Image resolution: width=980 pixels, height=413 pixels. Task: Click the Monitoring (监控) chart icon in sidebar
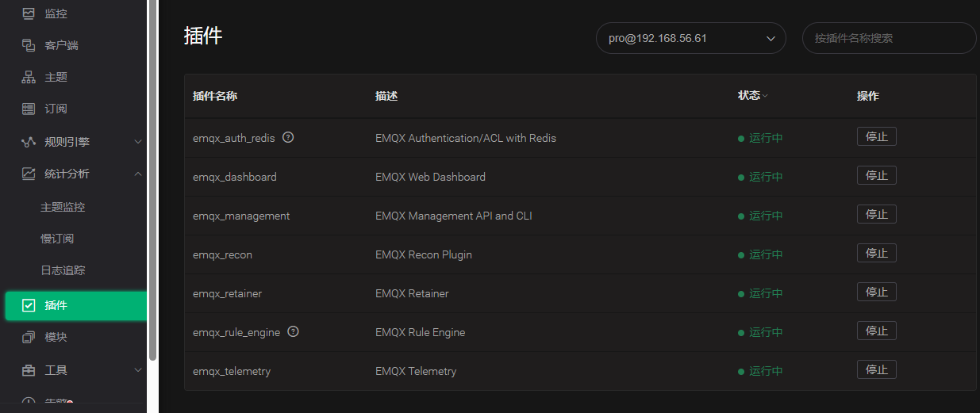pos(29,13)
